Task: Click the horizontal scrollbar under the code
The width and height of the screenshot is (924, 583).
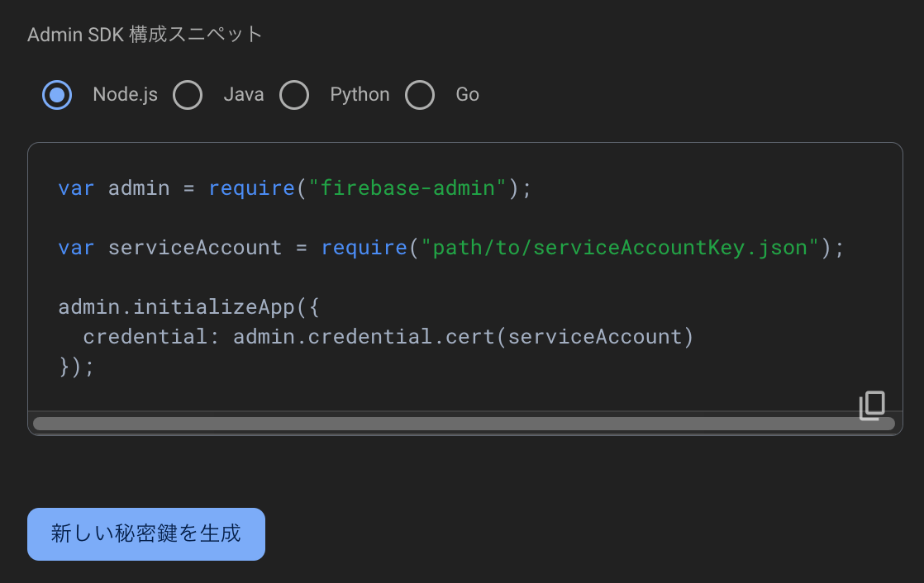Action: point(464,424)
